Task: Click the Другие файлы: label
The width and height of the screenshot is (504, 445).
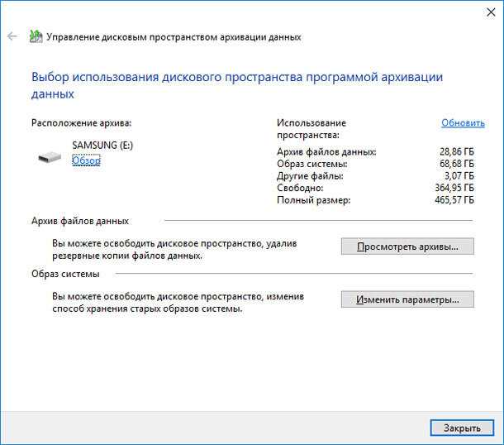Action: (310, 176)
